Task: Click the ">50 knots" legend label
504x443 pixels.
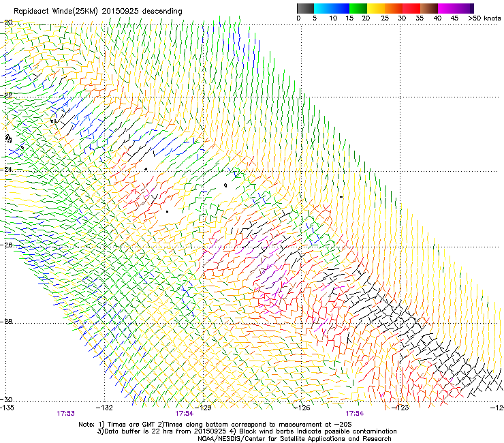Action: coord(484,18)
